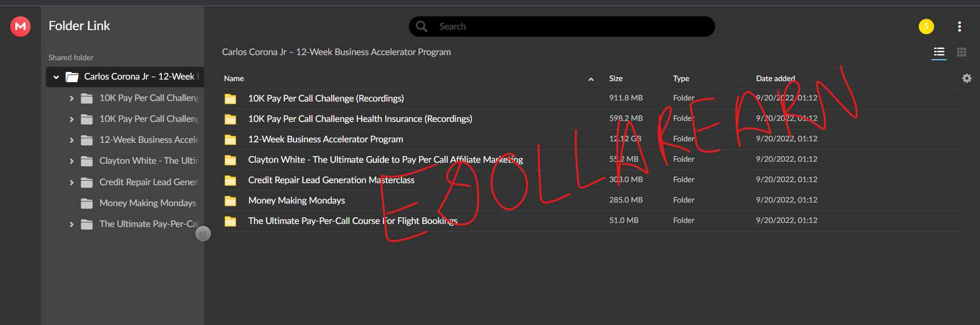The height and width of the screenshot is (325, 980).
Task: Open The Ultimate Pay-Per-Call Course For Flight Bookings
Action: point(353,221)
